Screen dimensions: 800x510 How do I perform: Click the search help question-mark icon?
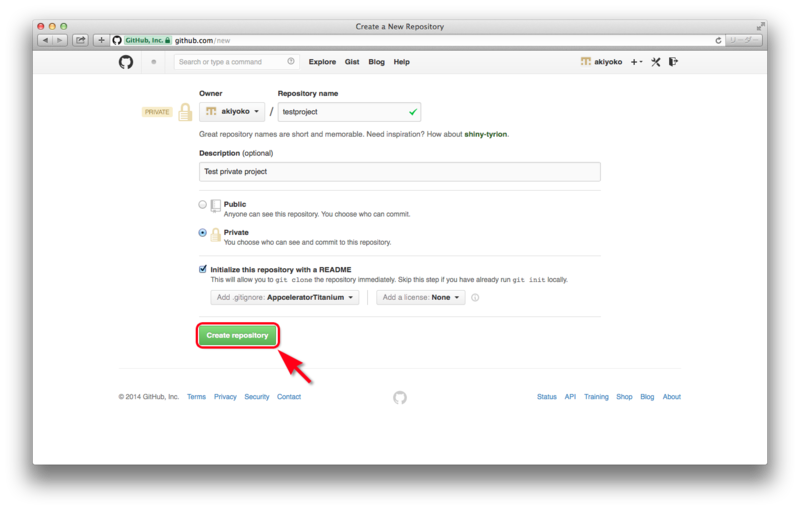[x=291, y=62]
